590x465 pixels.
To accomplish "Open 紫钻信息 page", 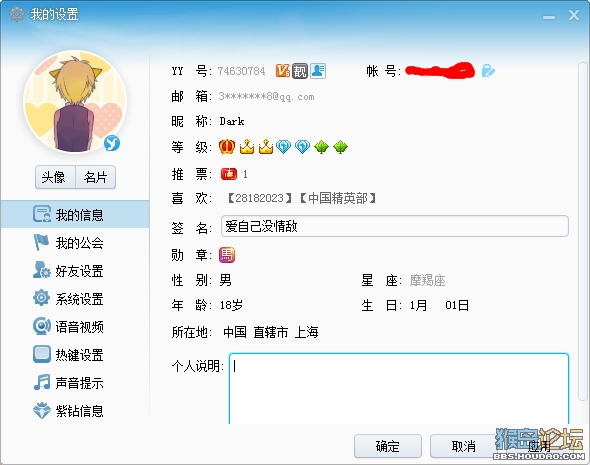I will coord(75,411).
